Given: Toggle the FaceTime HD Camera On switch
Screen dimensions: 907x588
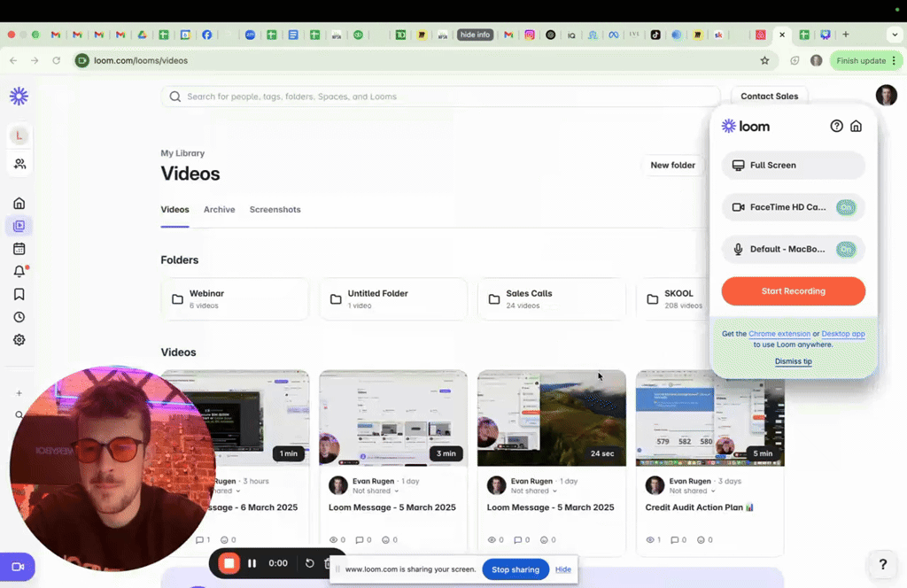Looking at the screenshot, I should [x=846, y=207].
